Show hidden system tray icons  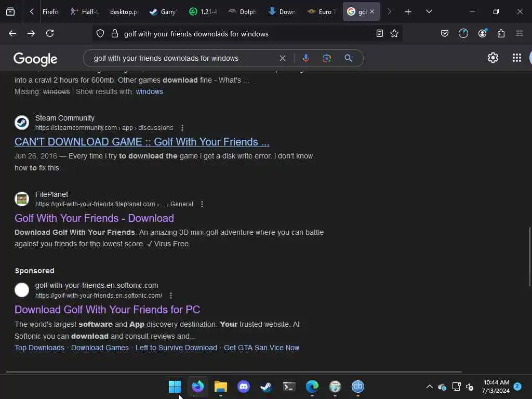point(429,387)
